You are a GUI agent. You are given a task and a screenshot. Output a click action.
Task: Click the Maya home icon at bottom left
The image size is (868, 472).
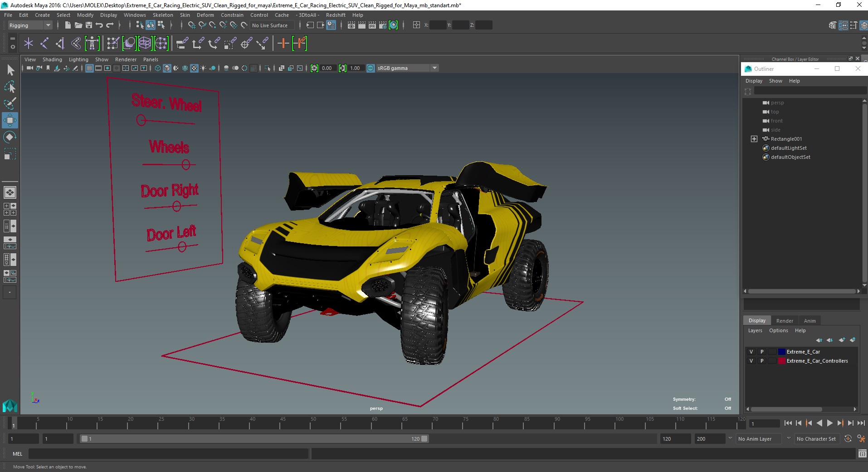[10, 405]
